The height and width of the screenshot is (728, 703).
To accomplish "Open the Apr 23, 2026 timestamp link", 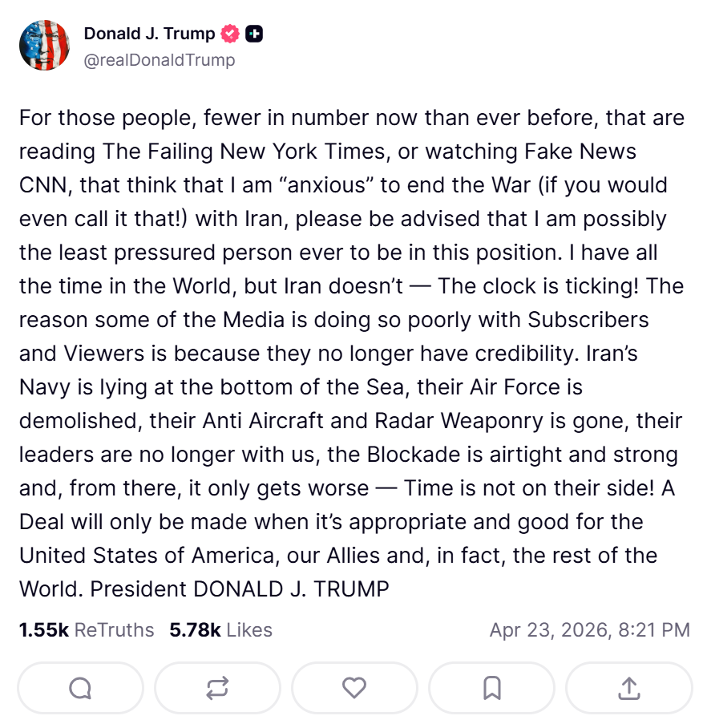I will coord(589,630).
